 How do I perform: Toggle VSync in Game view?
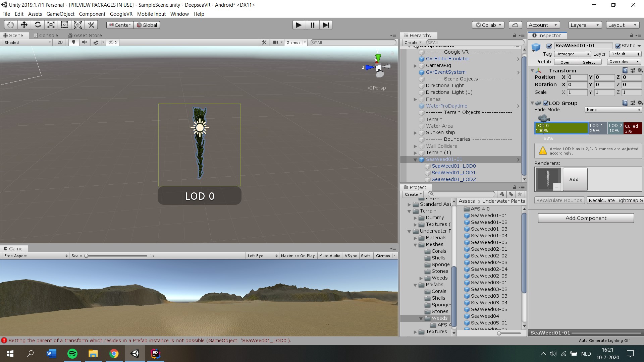click(x=351, y=256)
